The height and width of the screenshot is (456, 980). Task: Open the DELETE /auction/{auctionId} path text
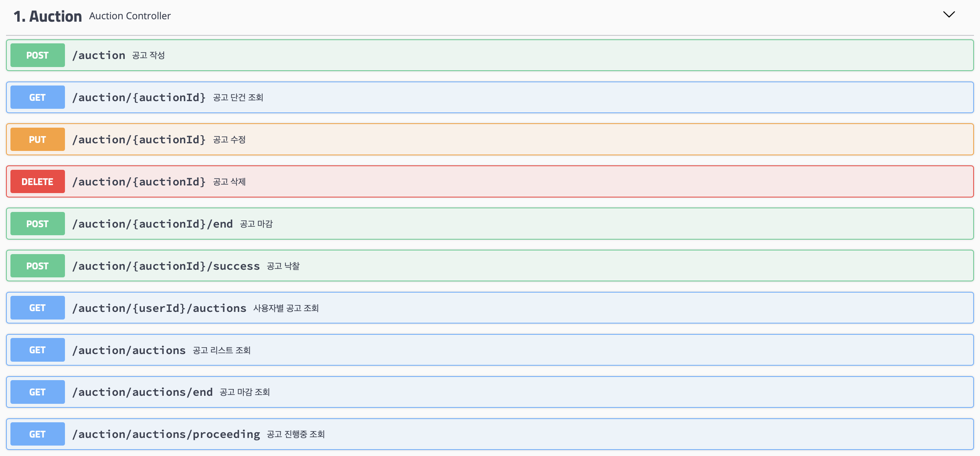(x=139, y=182)
